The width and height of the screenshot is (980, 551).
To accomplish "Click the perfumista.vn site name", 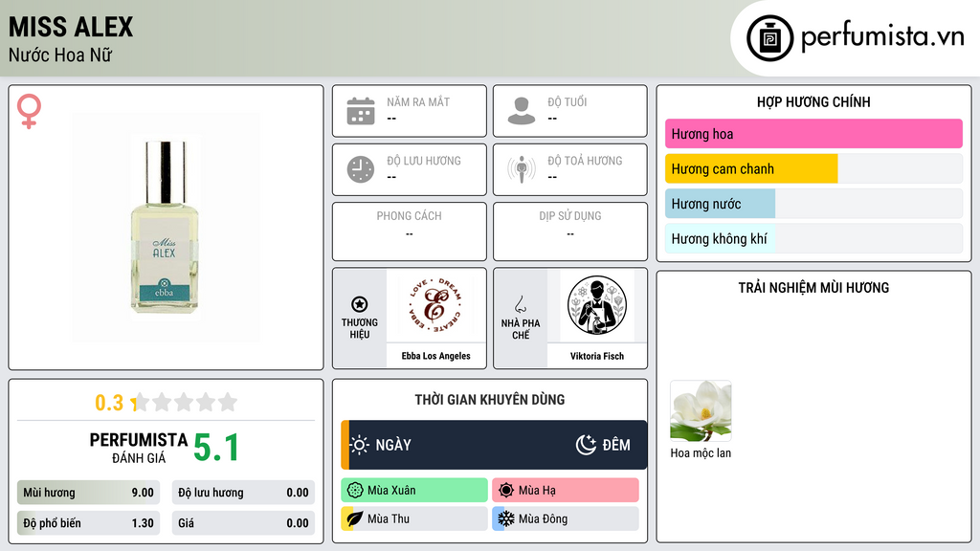I will (x=882, y=37).
